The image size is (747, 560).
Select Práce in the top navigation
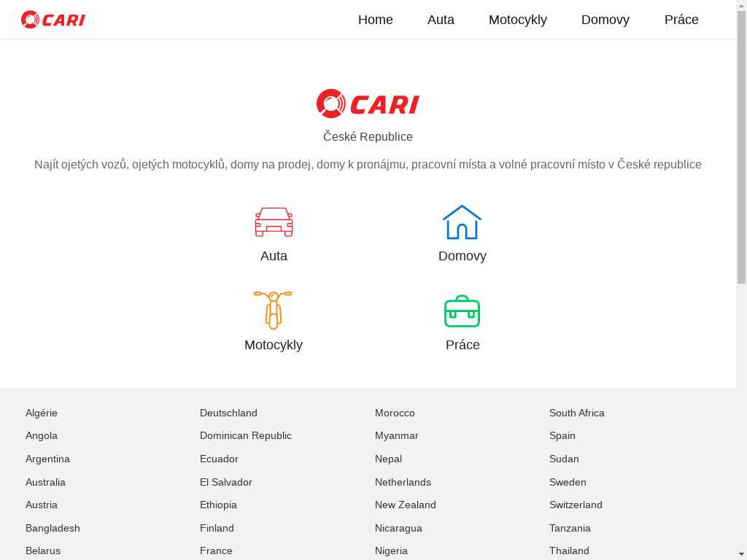tap(681, 20)
